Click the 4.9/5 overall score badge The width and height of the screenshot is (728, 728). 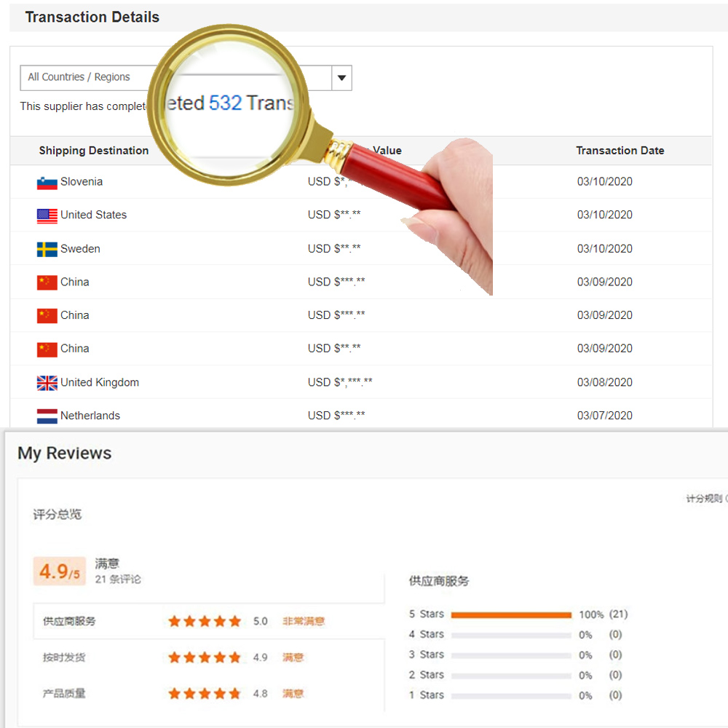pyautogui.click(x=60, y=571)
